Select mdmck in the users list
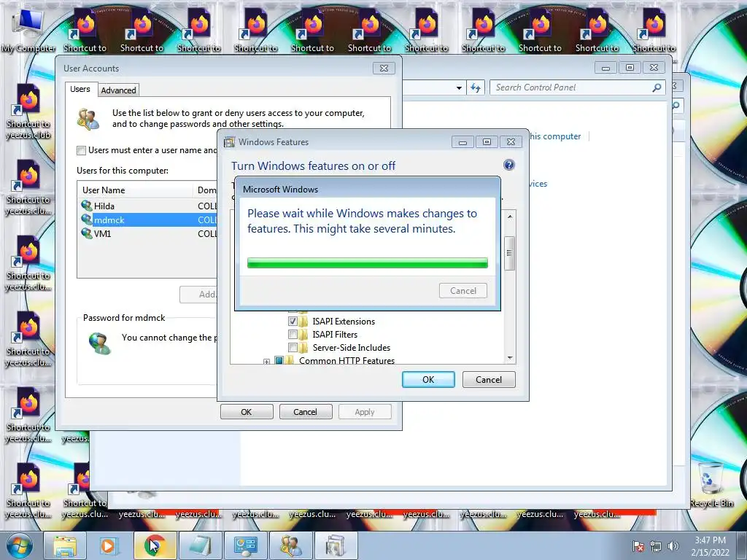This screenshot has height=560, width=747. point(109,219)
